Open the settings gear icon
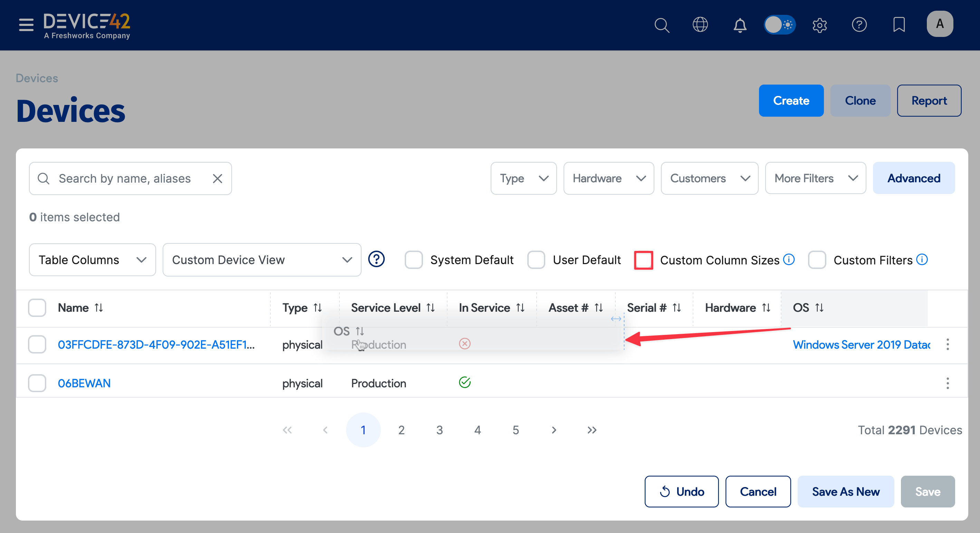This screenshot has height=533, width=980. [819, 26]
